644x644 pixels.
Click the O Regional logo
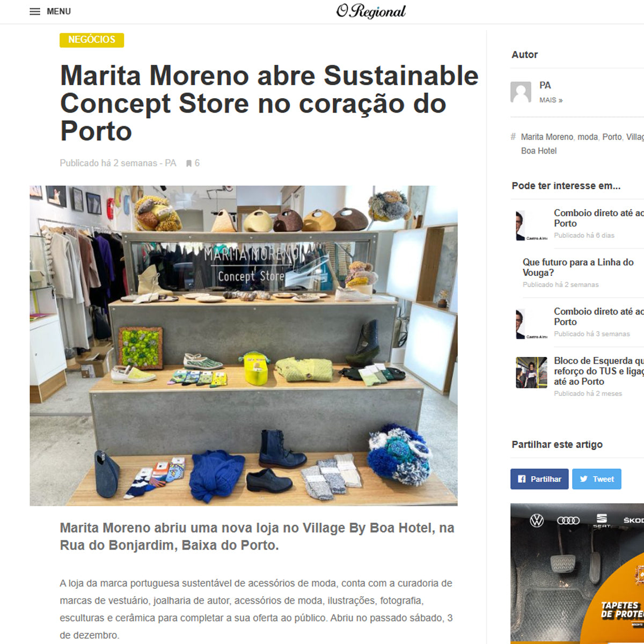(x=371, y=11)
